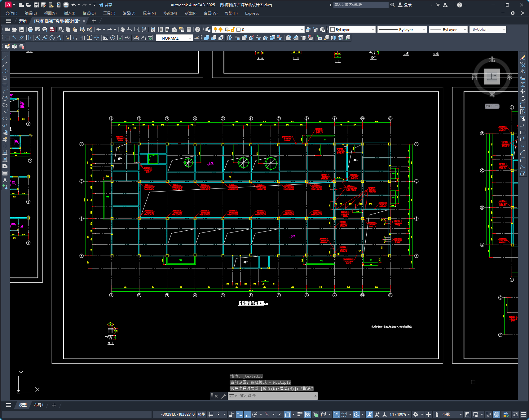
Task: Open the ByLayer color dropdown
Action: click(x=373, y=29)
